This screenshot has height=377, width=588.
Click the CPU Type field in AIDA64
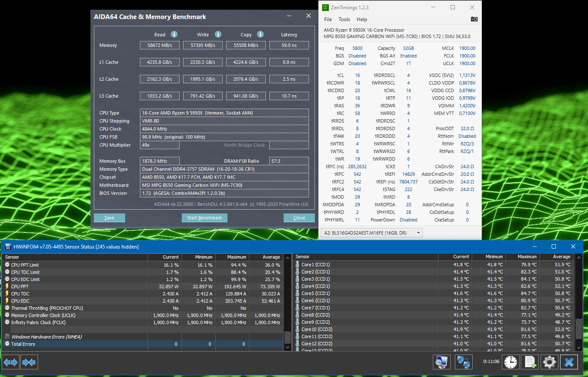point(224,113)
